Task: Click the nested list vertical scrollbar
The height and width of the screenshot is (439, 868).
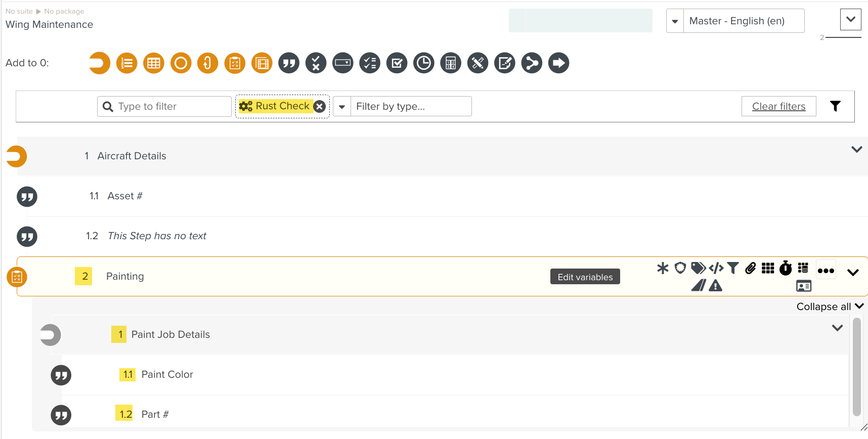Action: pyautogui.click(x=856, y=367)
